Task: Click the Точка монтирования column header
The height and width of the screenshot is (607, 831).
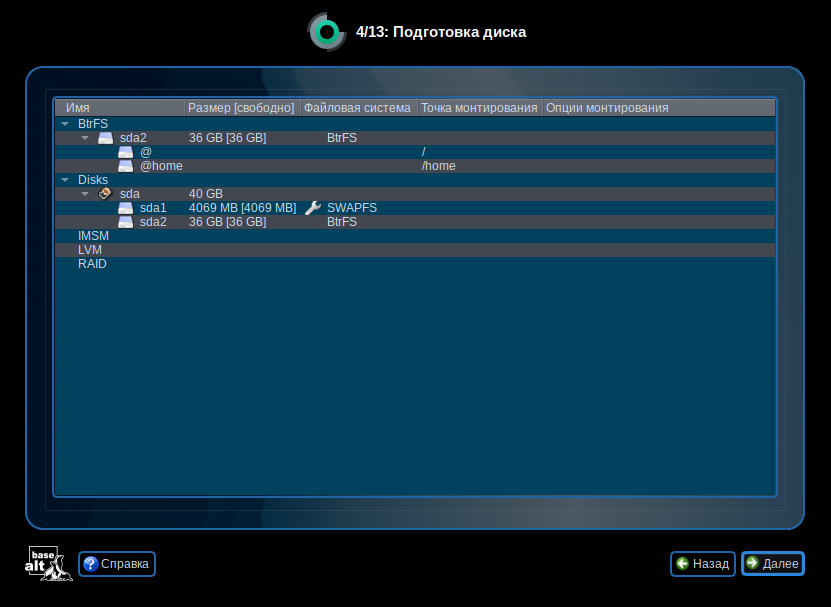Action: pos(479,108)
